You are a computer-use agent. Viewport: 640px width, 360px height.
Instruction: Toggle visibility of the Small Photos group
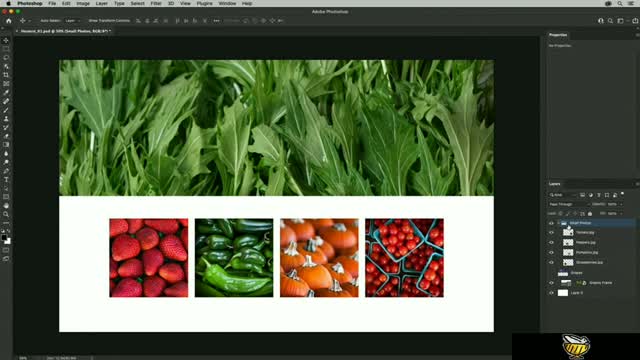pyautogui.click(x=551, y=223)
